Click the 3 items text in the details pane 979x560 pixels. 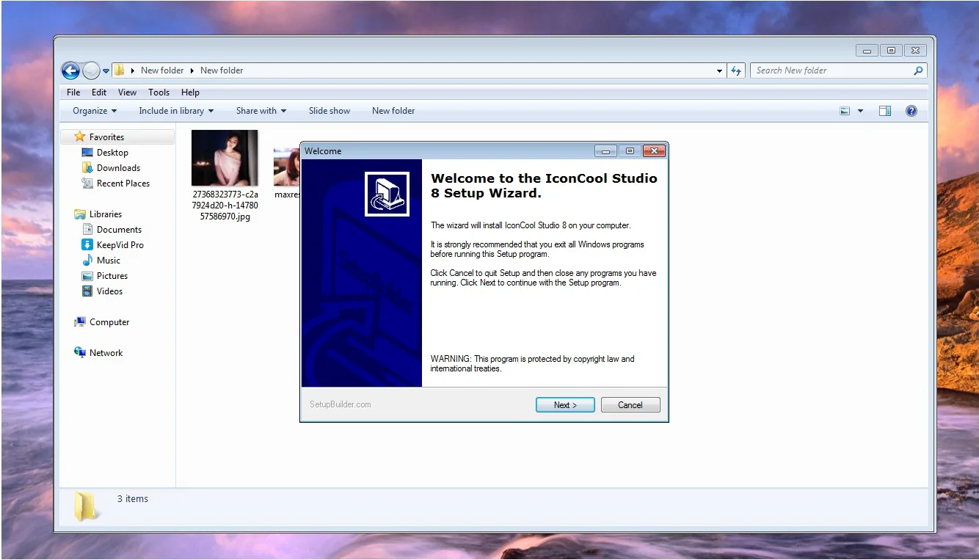pos(133,499)
